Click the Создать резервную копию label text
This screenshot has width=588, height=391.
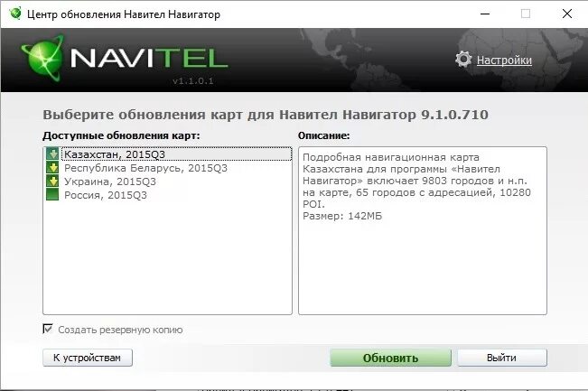click(120, 330)
